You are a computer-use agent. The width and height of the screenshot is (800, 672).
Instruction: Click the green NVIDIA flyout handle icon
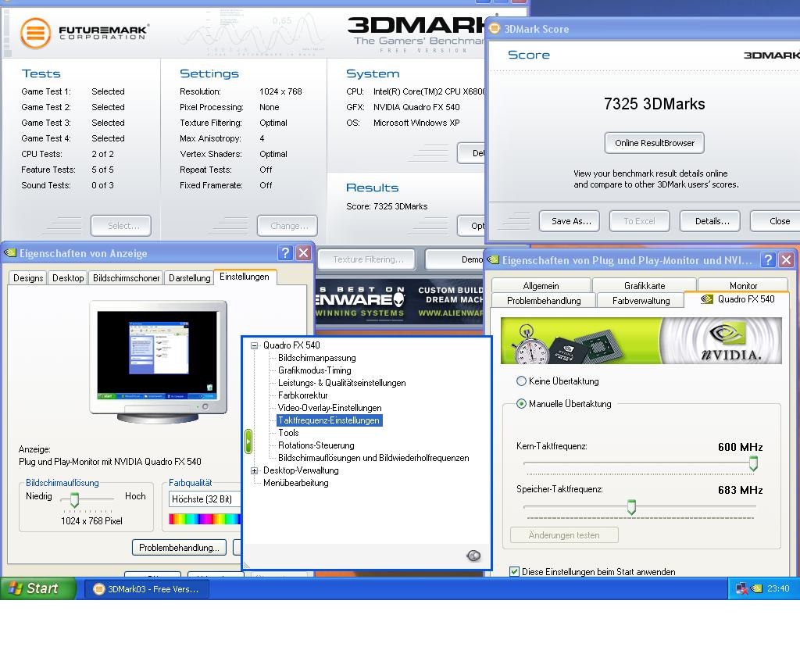(248, 441)
